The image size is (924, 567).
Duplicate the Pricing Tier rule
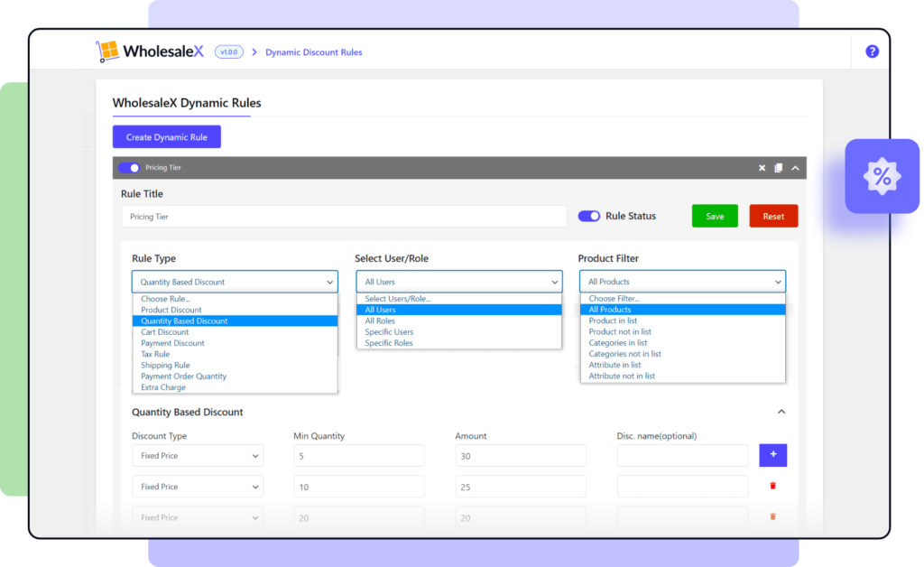pos(779,168)
